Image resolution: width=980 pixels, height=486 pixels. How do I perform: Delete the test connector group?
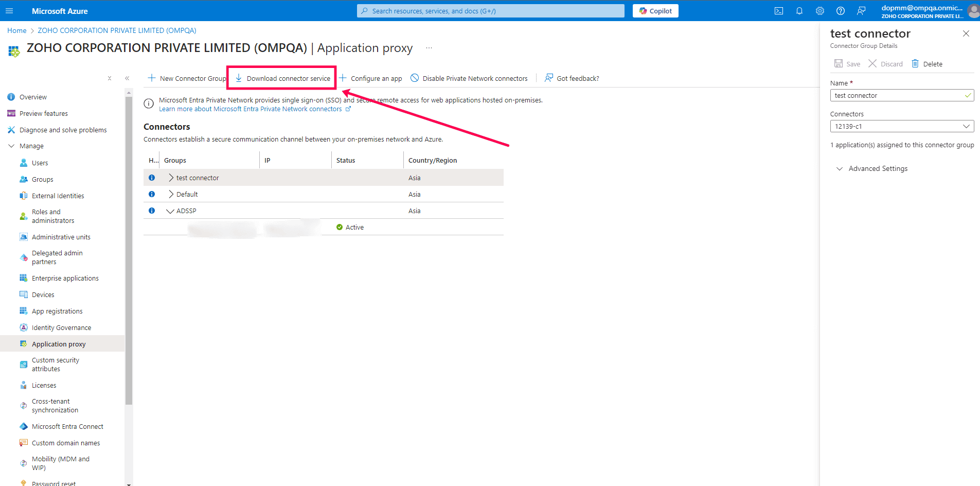click(x=927, y=64)
